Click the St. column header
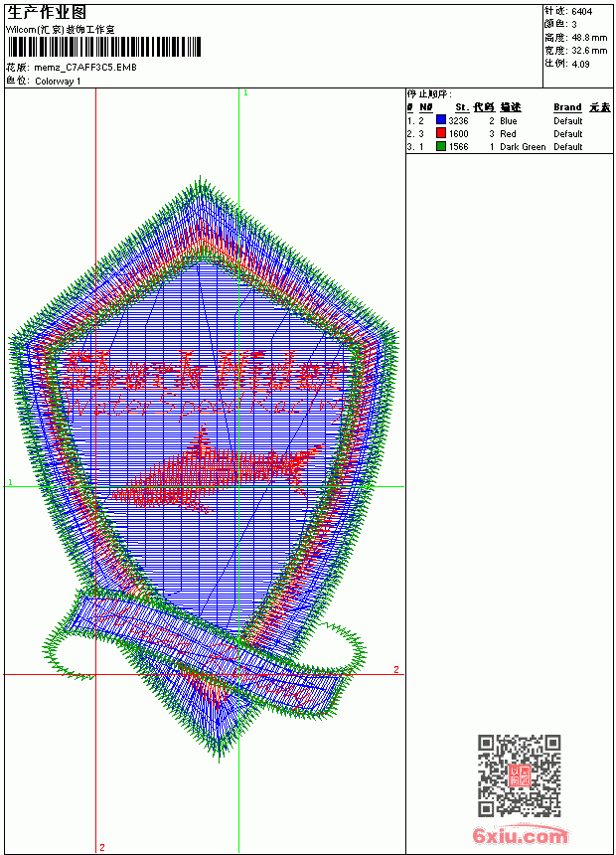The height and width of the screenshot is (855, 616). pyautogui.click(x=462, y=107)
